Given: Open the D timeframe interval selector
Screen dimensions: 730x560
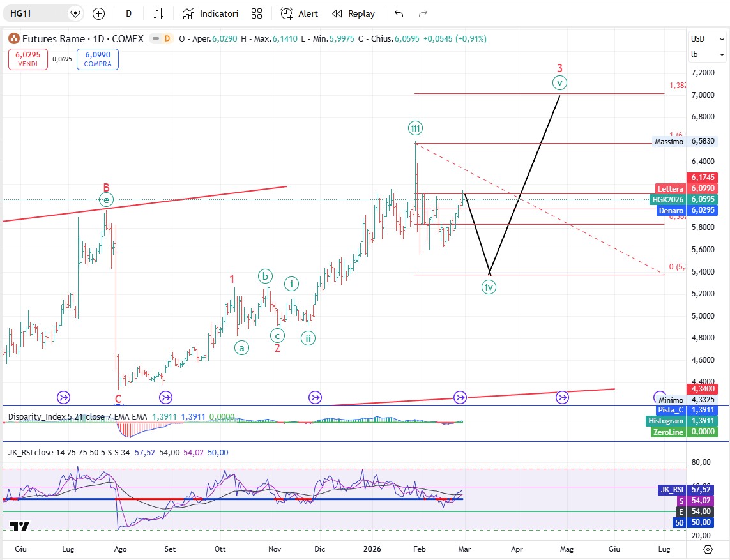Looking at the screenshot, I should click(x=128, y=13).
